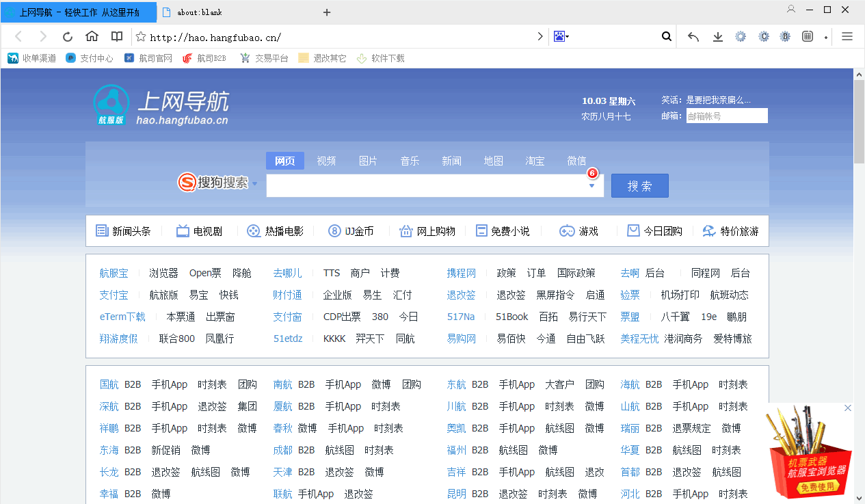865x504 pixels.
Task: Open 游戏 category link
Action: (x=578, y=231)
